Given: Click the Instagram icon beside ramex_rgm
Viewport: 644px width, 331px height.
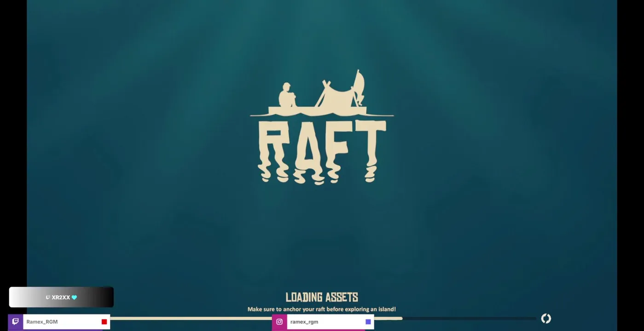Looking at the screenshot, I should click(279, 322).
